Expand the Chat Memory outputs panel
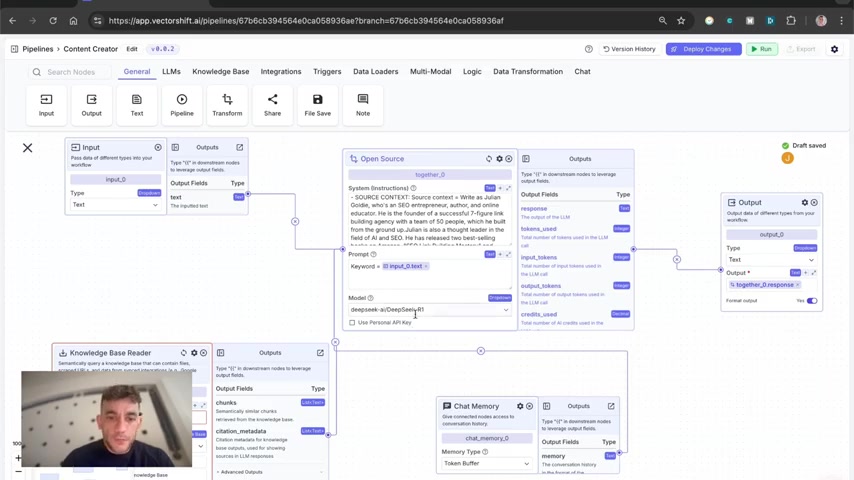This screenshot has width=854, height=480. click(611, 406)
